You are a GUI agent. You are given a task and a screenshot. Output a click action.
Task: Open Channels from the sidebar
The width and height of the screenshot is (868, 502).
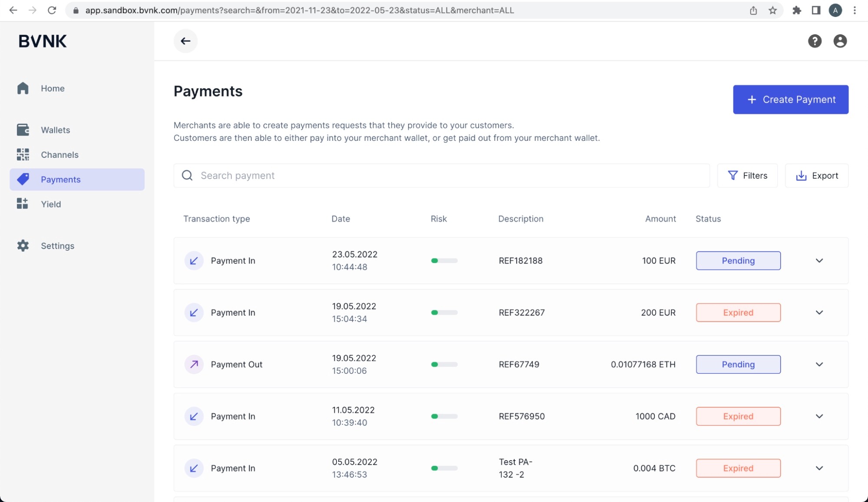59,155
